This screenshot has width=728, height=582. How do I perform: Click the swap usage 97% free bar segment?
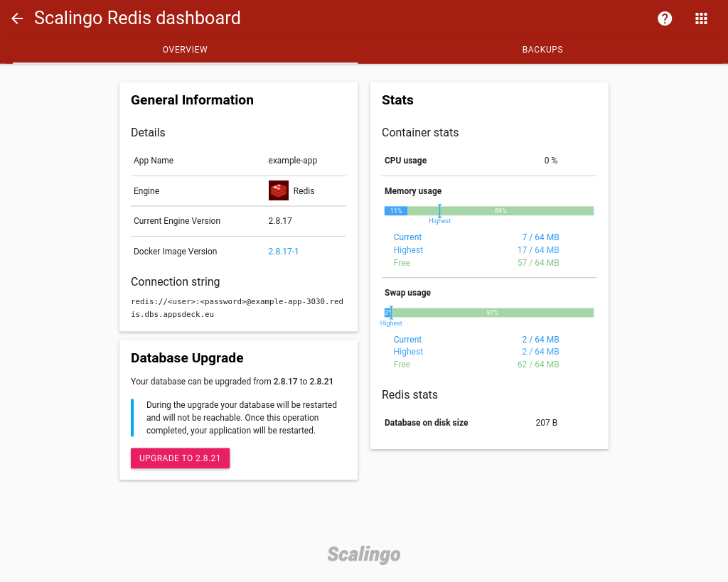click(x=493, y=313)
